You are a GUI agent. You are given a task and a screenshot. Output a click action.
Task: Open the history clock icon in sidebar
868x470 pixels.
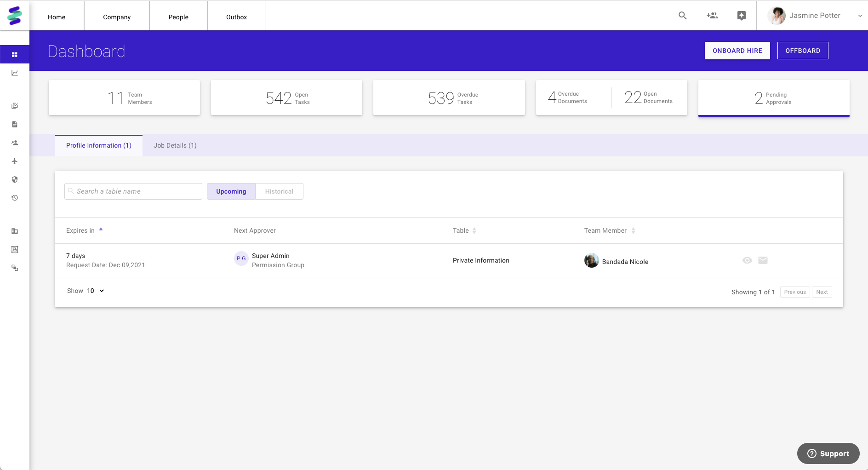(15, 198)
